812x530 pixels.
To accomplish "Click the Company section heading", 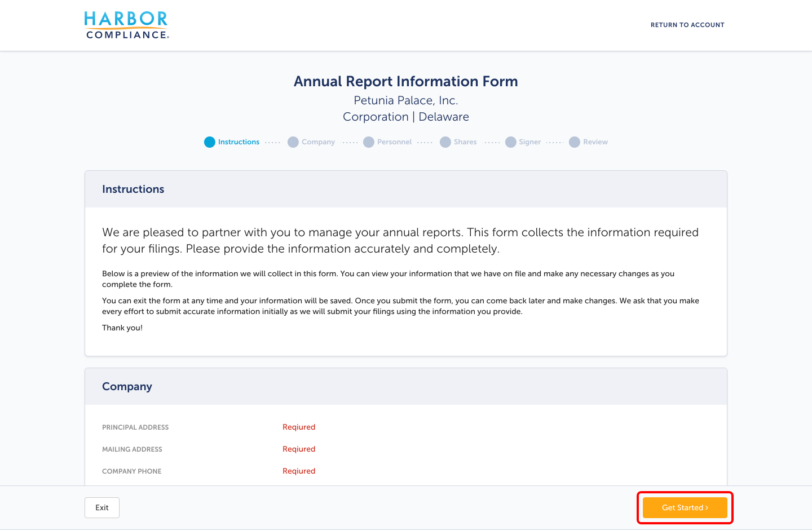I will click(127, 387).
